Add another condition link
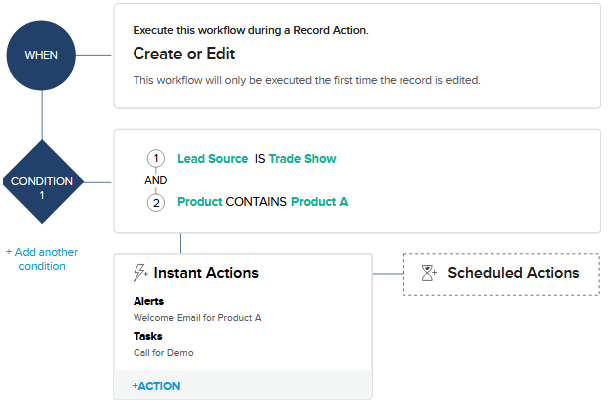 click(x=42, y=259)
